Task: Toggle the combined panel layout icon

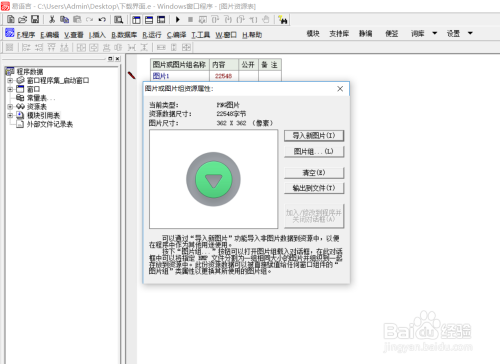Action: (161, 20)
